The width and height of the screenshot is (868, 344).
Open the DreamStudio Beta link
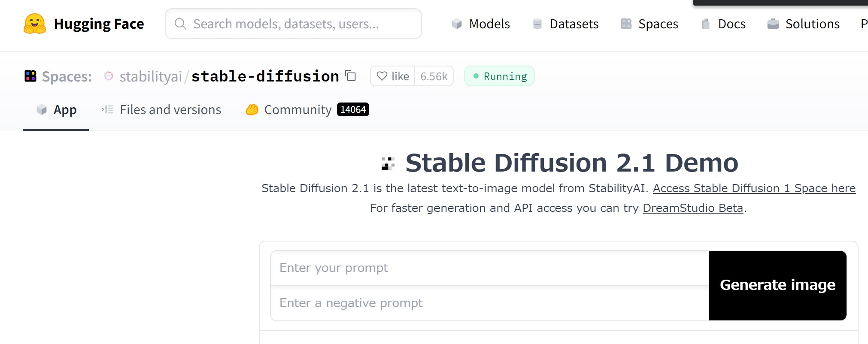coord(692,208)
